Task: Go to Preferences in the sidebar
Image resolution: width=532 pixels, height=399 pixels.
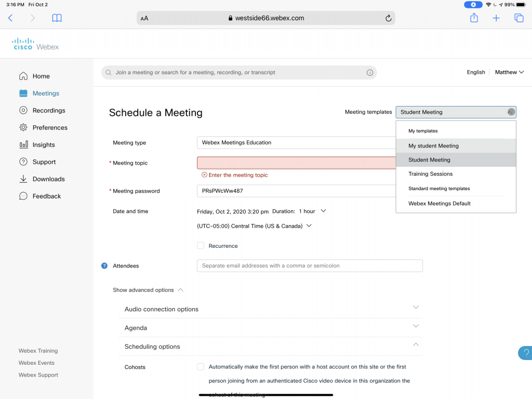Action: [50, 128]
